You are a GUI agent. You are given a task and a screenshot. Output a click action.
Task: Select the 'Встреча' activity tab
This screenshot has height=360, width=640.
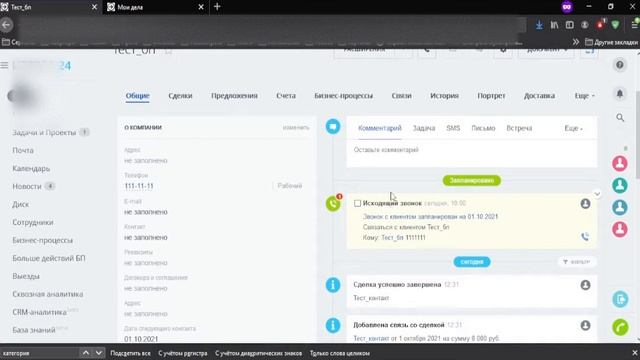(519, 128)
